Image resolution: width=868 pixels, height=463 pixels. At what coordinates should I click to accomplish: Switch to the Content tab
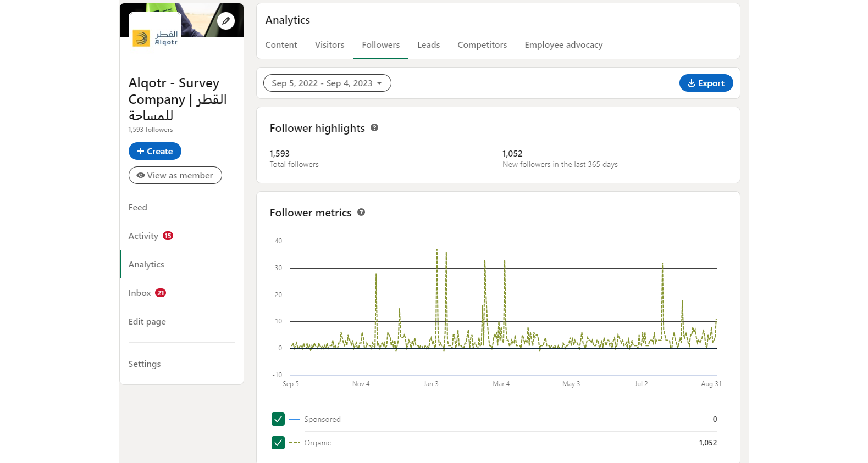281,45
